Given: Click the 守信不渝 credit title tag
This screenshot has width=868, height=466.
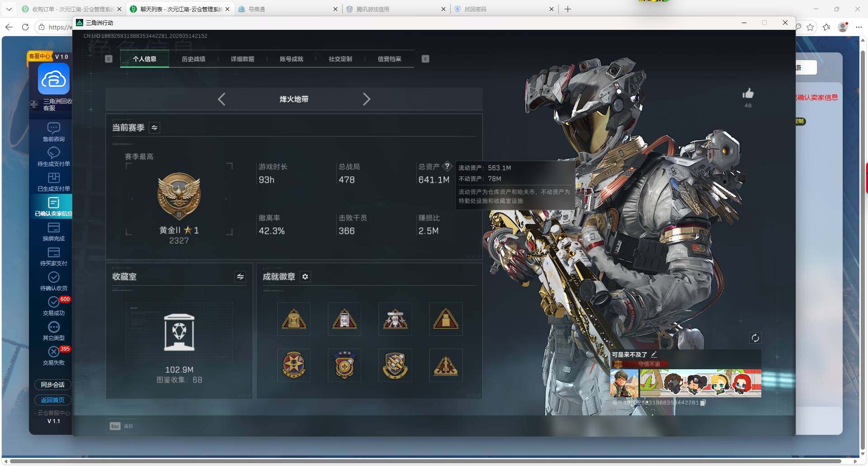Looking at the screenshot, I should coord(639,364).
